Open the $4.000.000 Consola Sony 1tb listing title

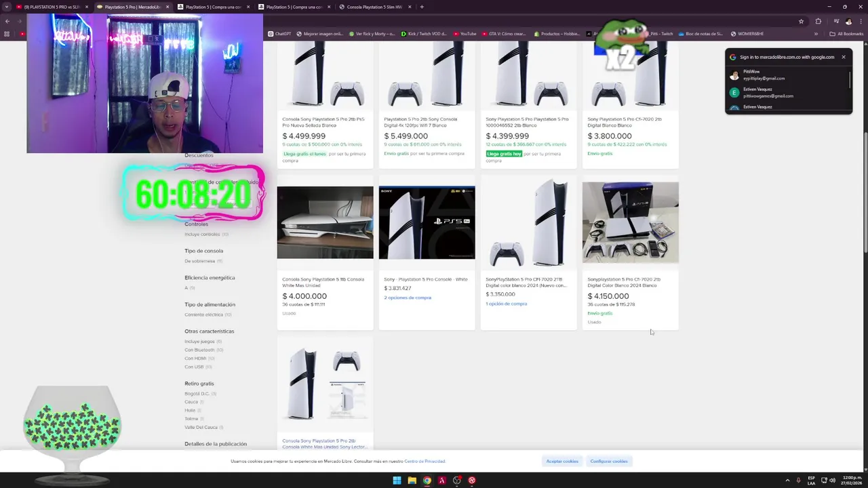pyautogui.click(x=323, y=282)
